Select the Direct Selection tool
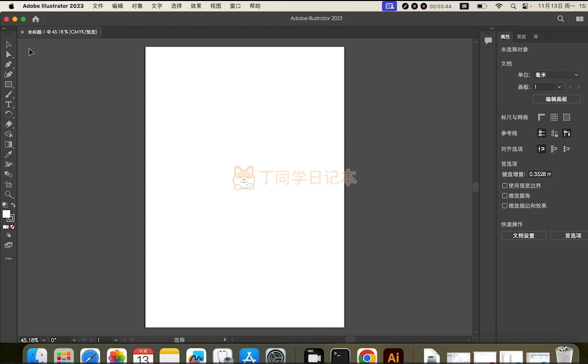The width and height of the screenshot is (588, 364). tap(9, 55)
